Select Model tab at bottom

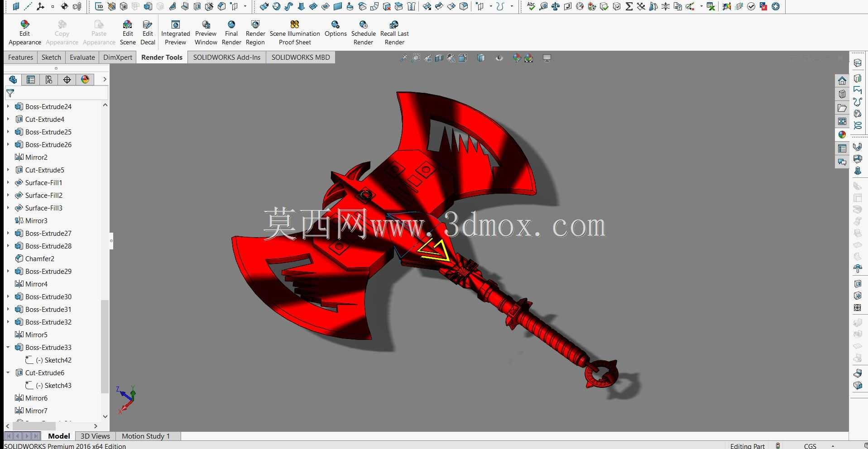pyautogui.click(x=59, y=436)
